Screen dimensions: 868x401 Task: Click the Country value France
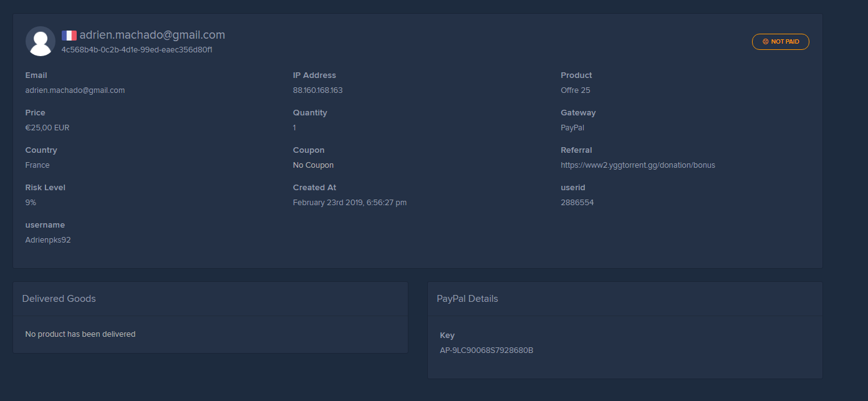[37, 165]
